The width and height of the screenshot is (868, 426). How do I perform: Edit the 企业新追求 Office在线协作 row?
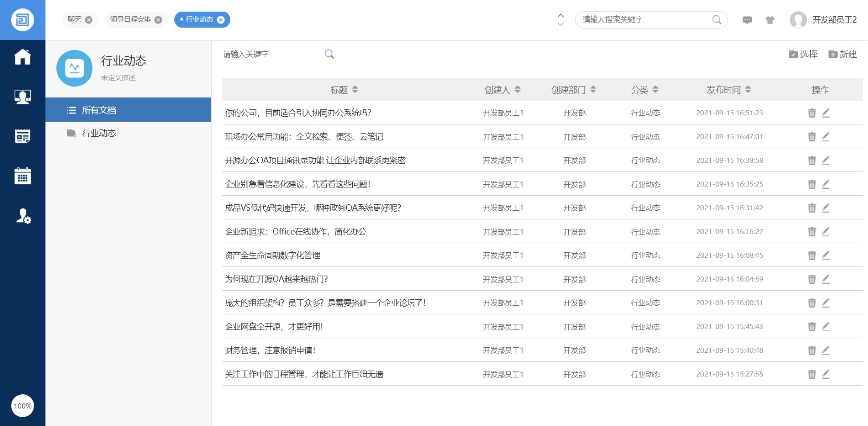[826, 232]
